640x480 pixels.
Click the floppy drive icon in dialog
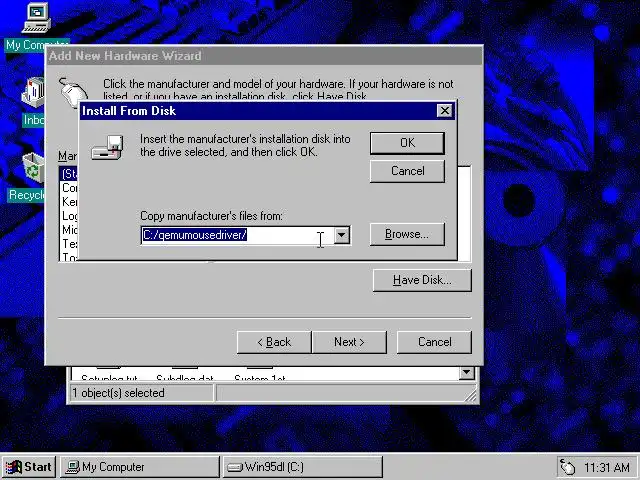click(107, 147)
